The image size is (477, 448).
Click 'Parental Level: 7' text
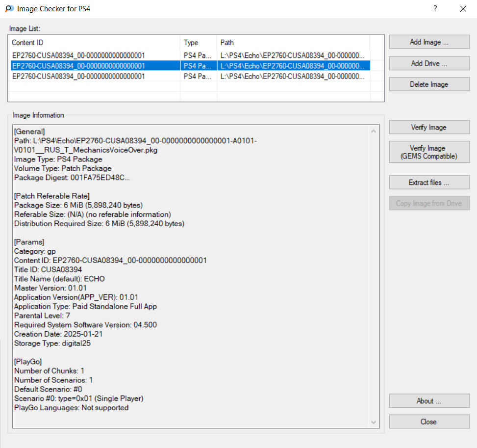pos(42,316)
